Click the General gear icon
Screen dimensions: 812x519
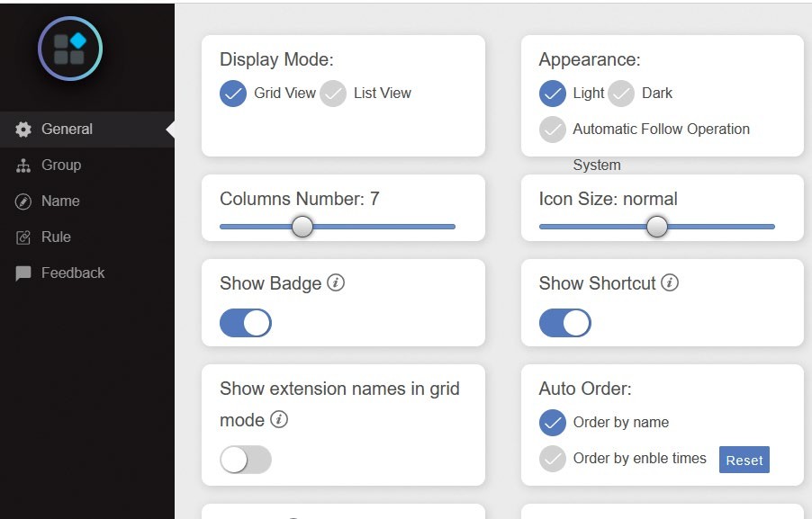tap(23, 130)
